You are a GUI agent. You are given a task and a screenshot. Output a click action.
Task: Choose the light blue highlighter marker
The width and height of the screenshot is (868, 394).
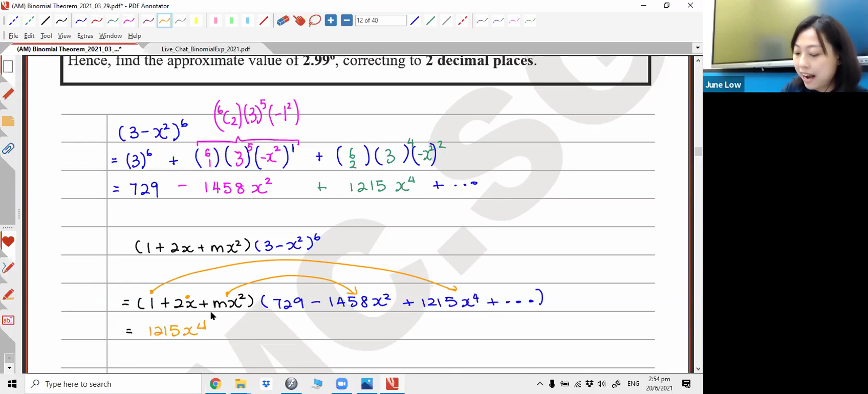tap(248, 21)
